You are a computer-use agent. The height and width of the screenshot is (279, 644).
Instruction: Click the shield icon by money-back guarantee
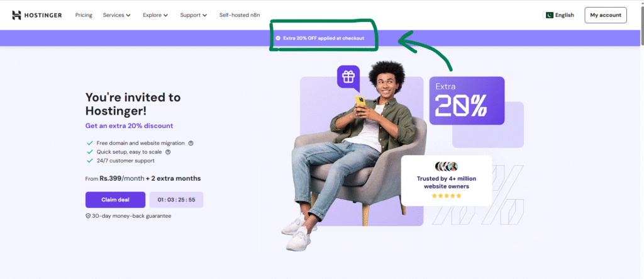[88, 216]
